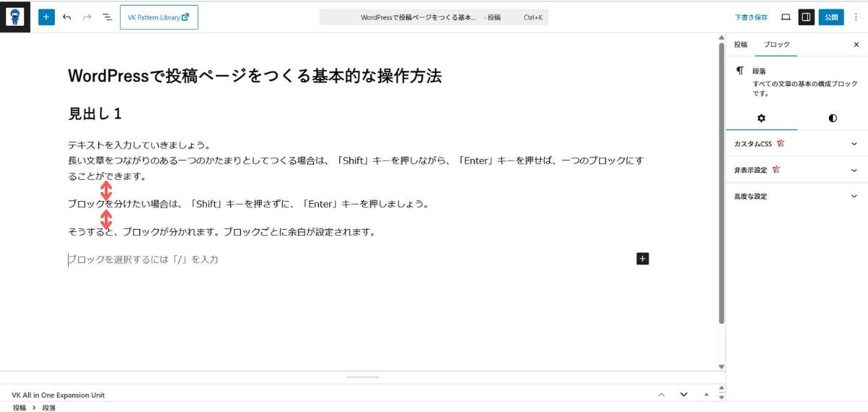Open the options menu with three dots
This screenshot has height=412, width=868.
pyautogui.click(x=856, y=17)
